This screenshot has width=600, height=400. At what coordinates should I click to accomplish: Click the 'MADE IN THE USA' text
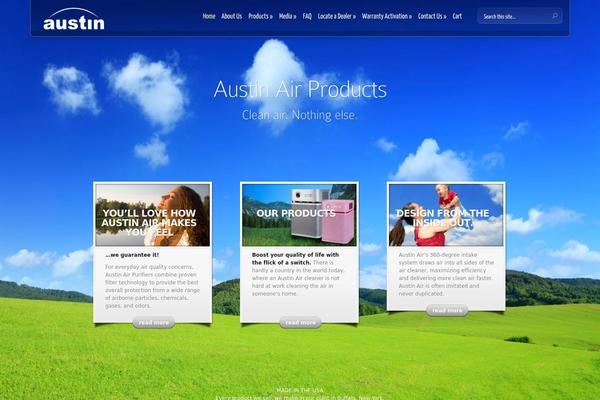pos(300,390)
